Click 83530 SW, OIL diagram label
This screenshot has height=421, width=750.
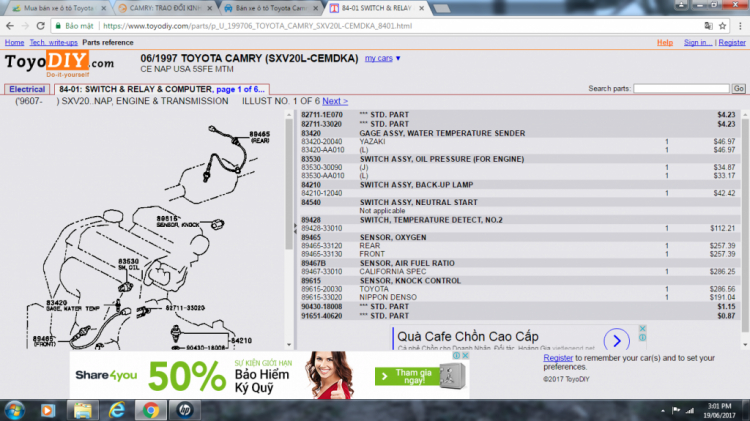(129, 264)
